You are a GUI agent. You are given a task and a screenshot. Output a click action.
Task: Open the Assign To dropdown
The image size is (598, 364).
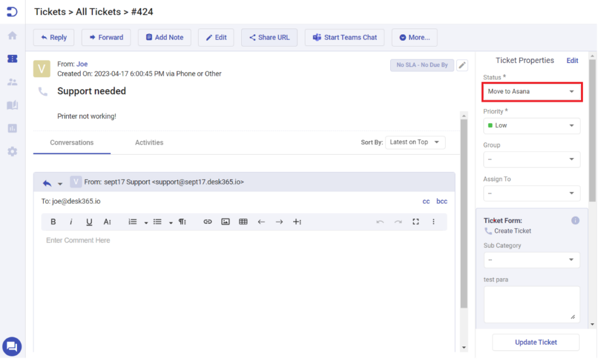(531, 193)
